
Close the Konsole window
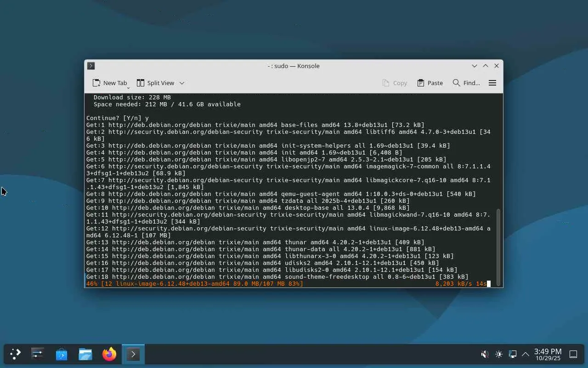[497, 66]
